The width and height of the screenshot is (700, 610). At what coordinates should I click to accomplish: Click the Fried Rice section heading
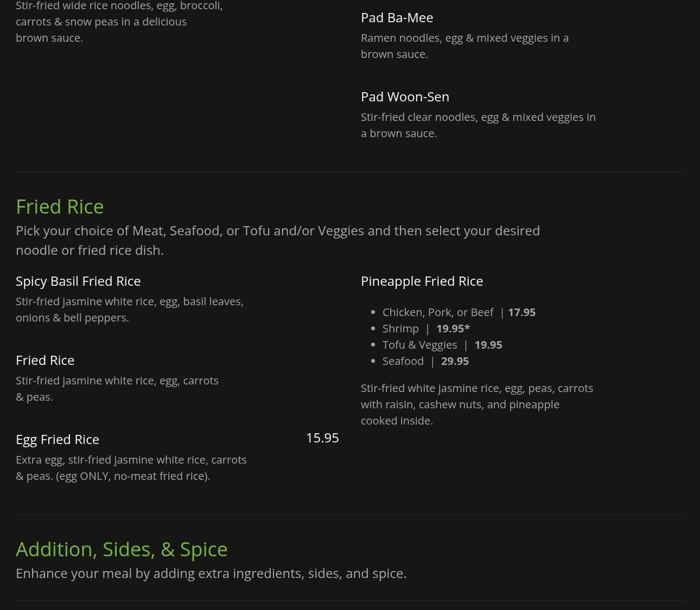(60, 207)
